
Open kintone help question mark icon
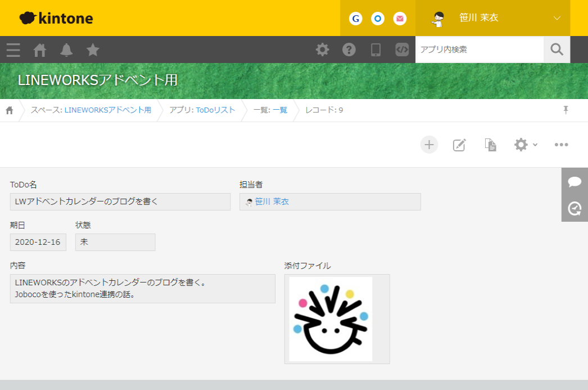click(x=349, y=50)
